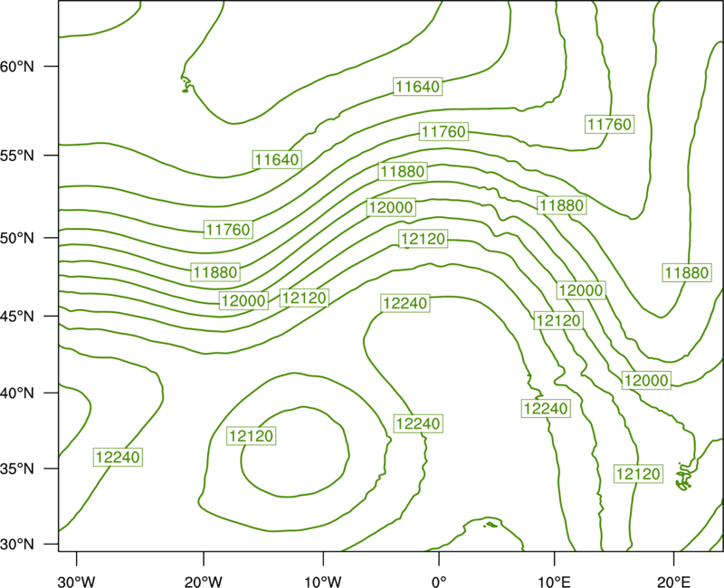Click the 60°N latitude axis label
This screenshot has width=724, height=588.
pos(17,66)
